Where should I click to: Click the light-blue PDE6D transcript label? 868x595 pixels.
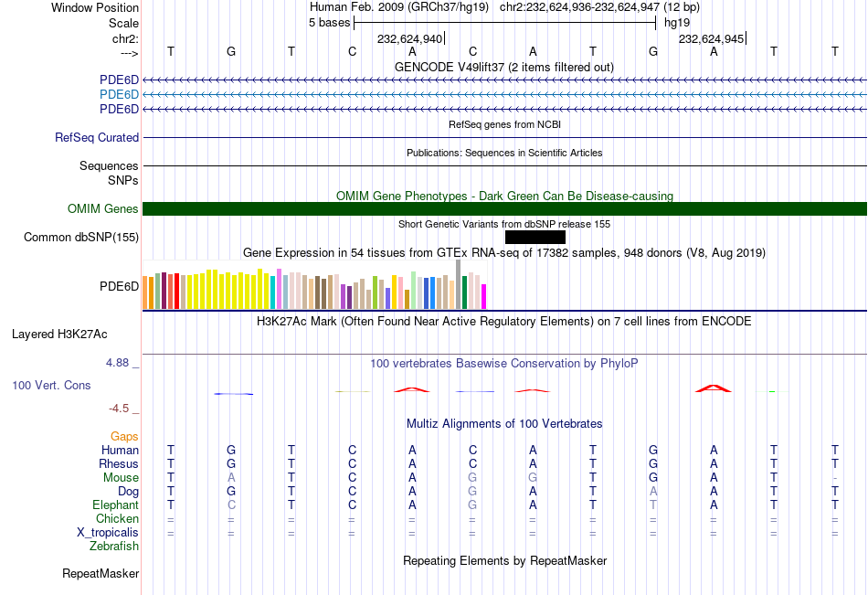click(119, 94)
